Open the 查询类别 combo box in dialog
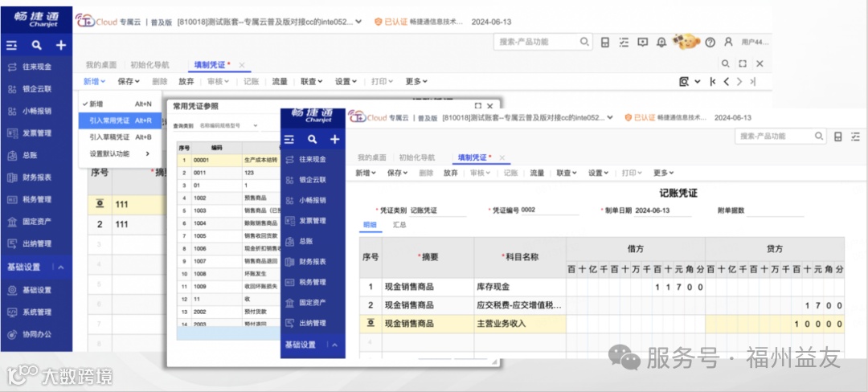Viewport: 868px width, 392px height. 228,125
